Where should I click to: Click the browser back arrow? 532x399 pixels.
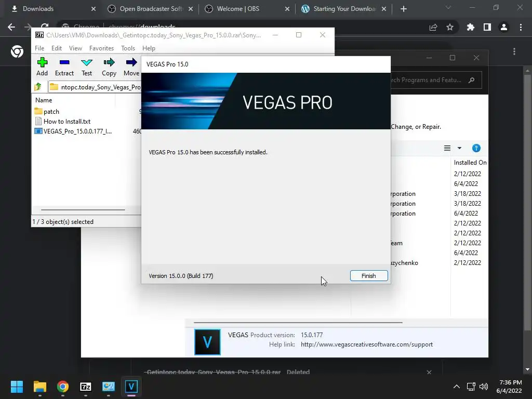click(11, 27)
